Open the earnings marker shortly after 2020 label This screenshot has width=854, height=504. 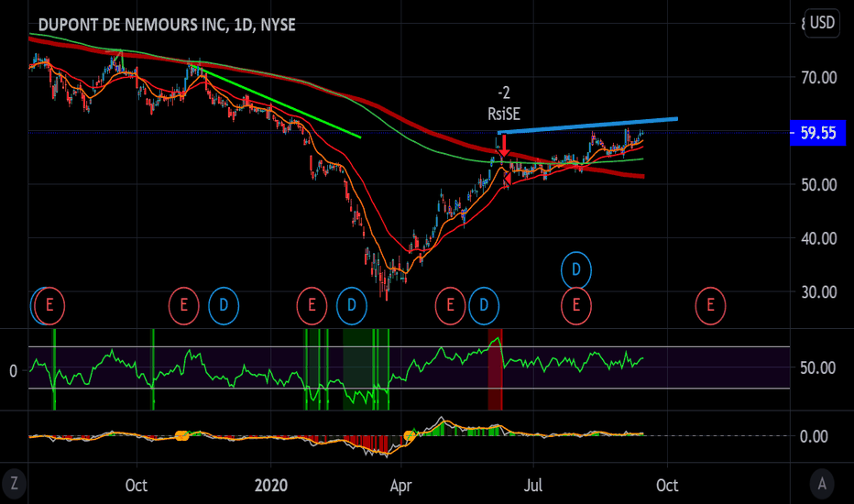click(312, 305)
